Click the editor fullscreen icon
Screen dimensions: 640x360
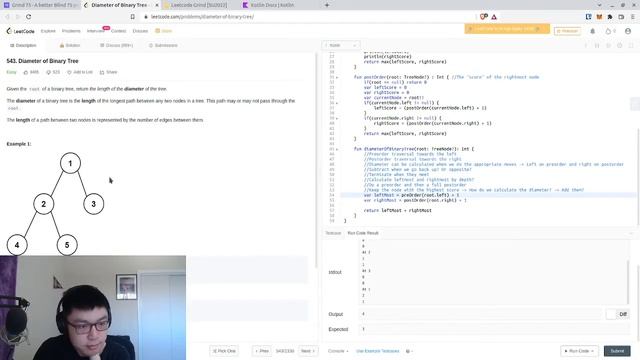631,45
